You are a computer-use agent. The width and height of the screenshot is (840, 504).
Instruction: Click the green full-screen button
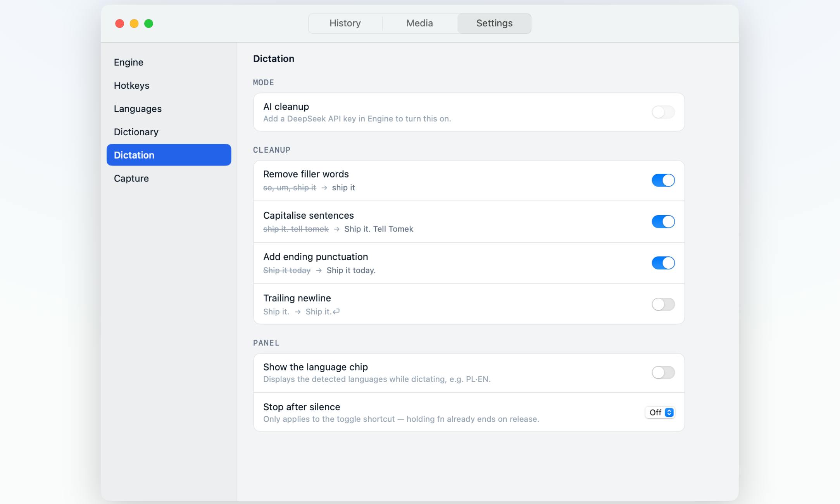[148, 24]
